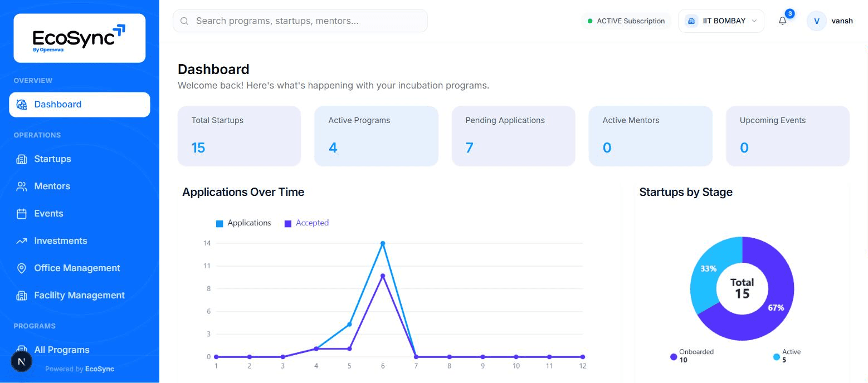The height and width of the screenshot is (383, 868).
Task: Open the Dashboard menu item
Action: (x=80, y=105)
